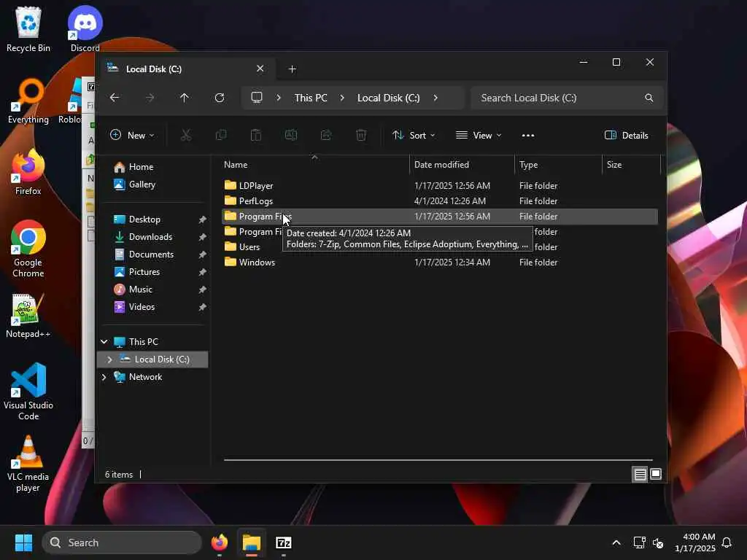The image size is (747, 560).
Task: Refresh the Local Disk (C:) view
Action: pyautogui.click(x=220, y=98)
